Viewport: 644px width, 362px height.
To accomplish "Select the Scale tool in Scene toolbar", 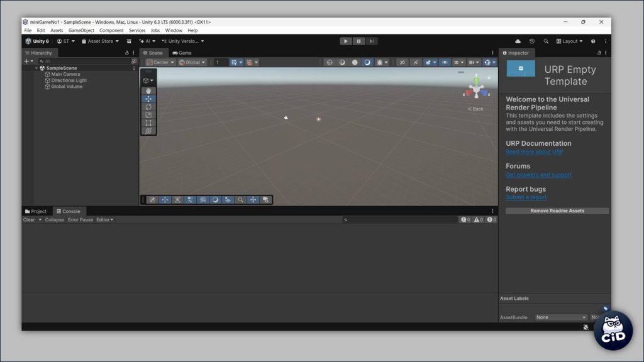I will pyautogui.click(x=148, y=115).
